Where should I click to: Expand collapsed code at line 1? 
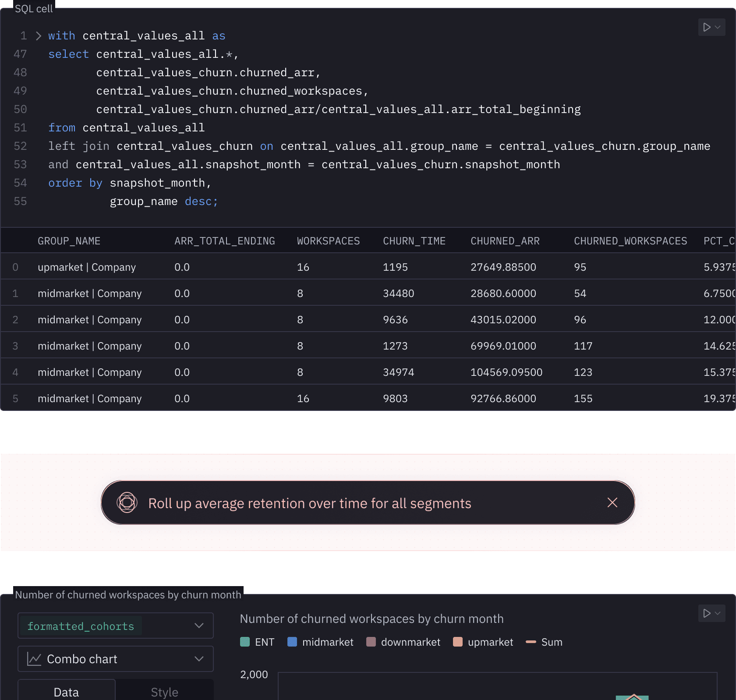[39, 36]
